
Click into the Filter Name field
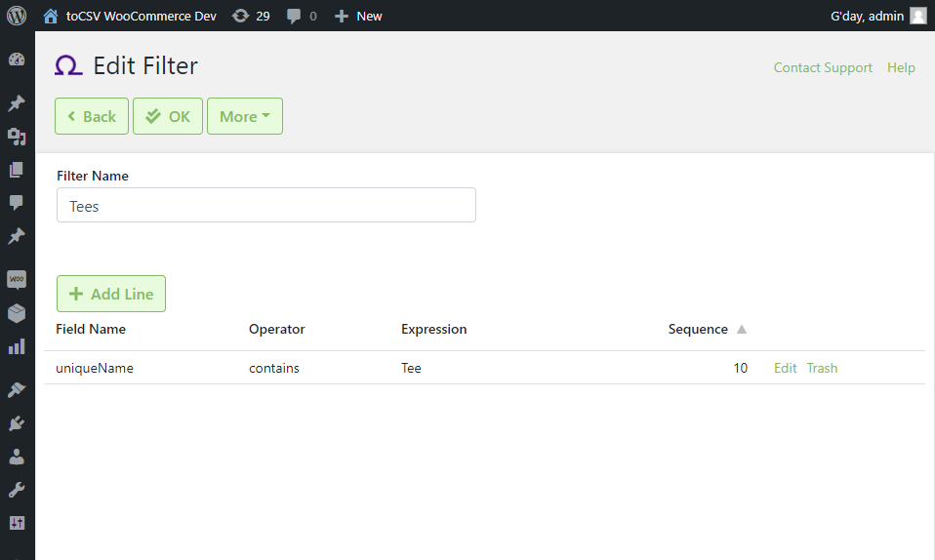265,205
